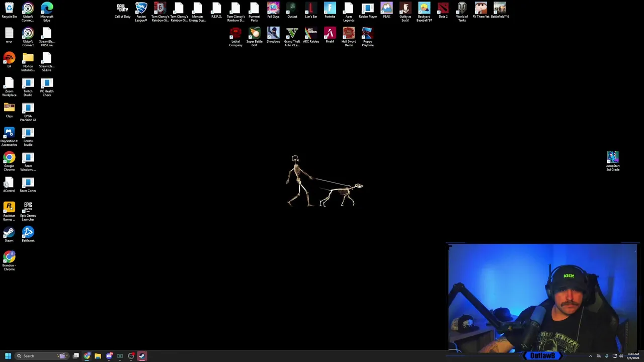Launch Roblox Player shortcut
The image size is (644, 362).
point(367,11)
